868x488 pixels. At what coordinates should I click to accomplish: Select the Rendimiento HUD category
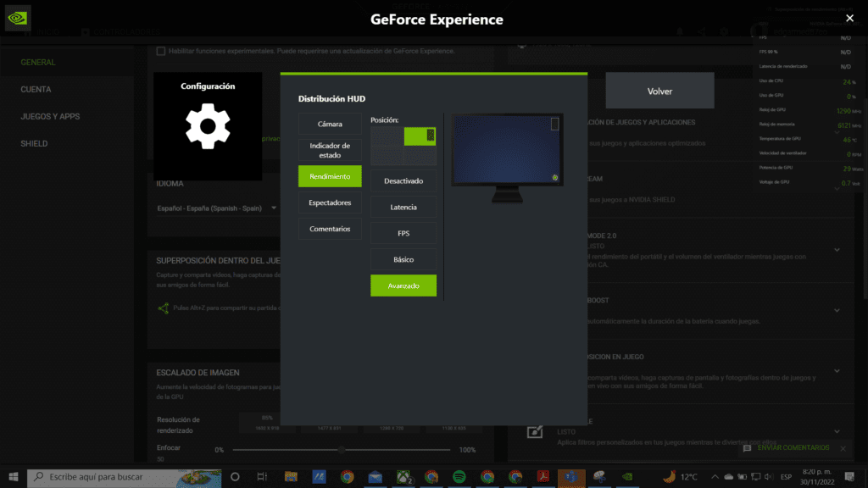click(330, 176)
